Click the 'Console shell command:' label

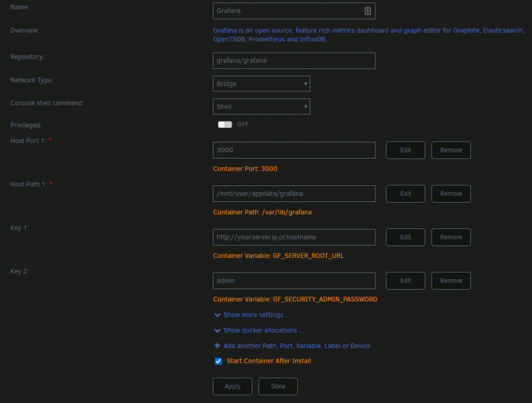point(47,103)
